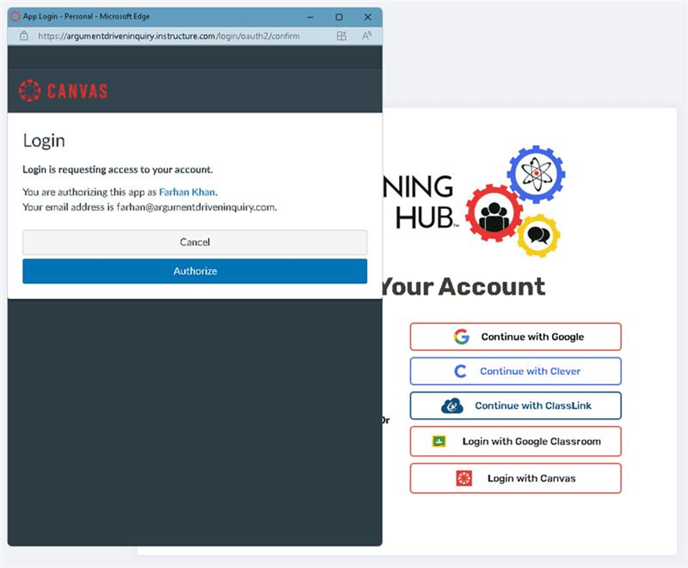Viewport: 688px width, 568px height.
Task: Click the email farhan@argumentdriveninquiry.com text
Action: pos(196,207)
